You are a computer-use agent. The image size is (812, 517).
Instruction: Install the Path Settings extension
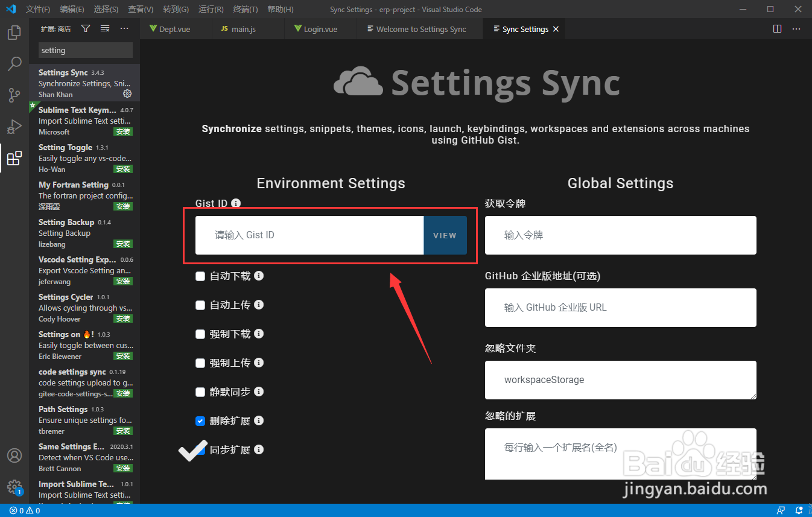click(123, 431)
